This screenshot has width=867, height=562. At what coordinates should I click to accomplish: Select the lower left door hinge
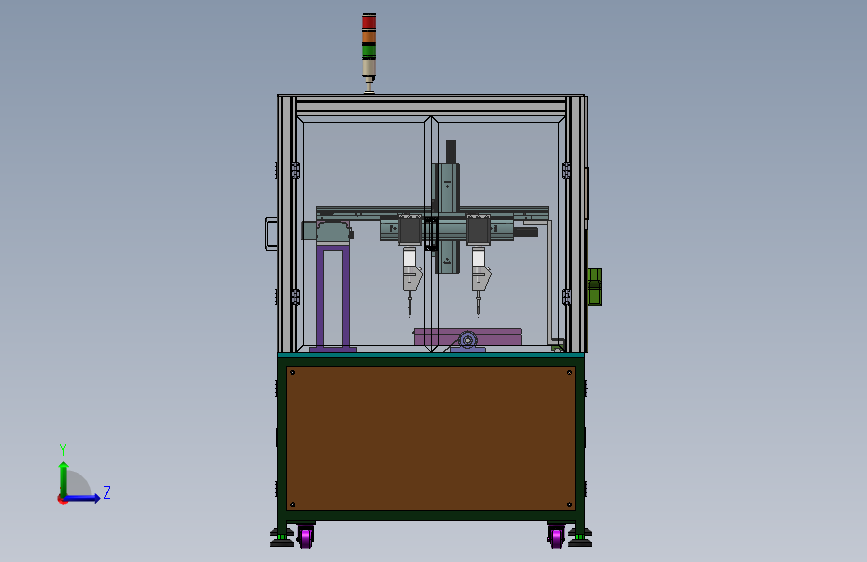point(295,297)
